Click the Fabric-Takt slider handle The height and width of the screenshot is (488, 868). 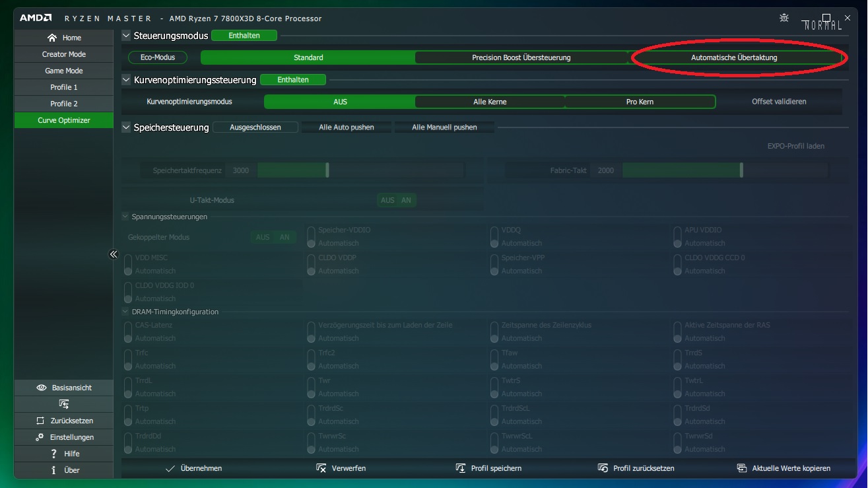point(741,170)
